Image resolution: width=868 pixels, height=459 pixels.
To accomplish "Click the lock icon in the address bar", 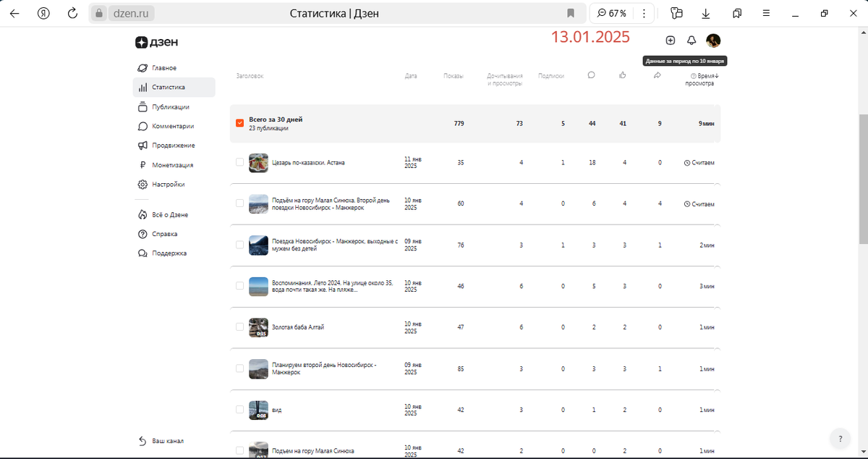I will (x=100, y=13).
